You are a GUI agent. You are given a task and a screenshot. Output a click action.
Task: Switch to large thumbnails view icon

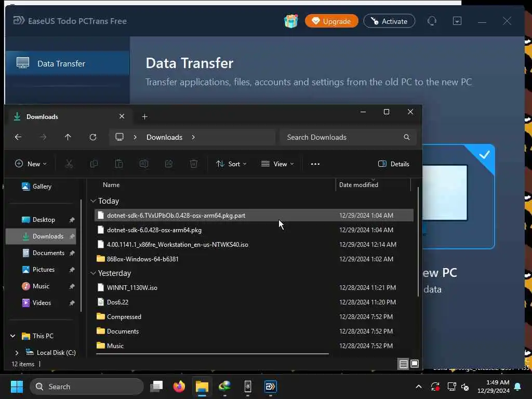click(x=415, y=364)
